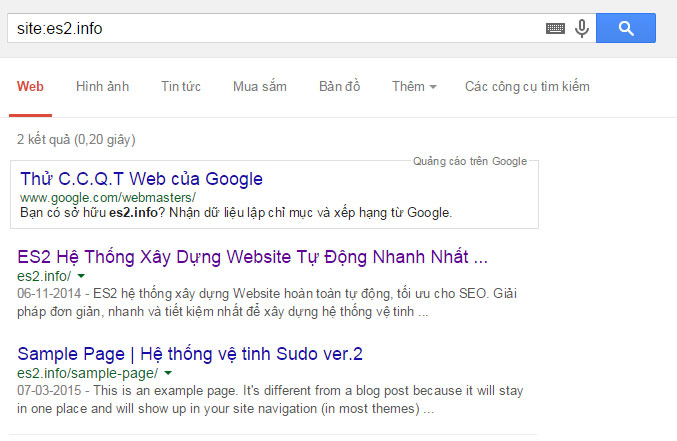
Task: Open the Thử C.C.Q.T Web của Google link
Action: (x=141, y=179)
